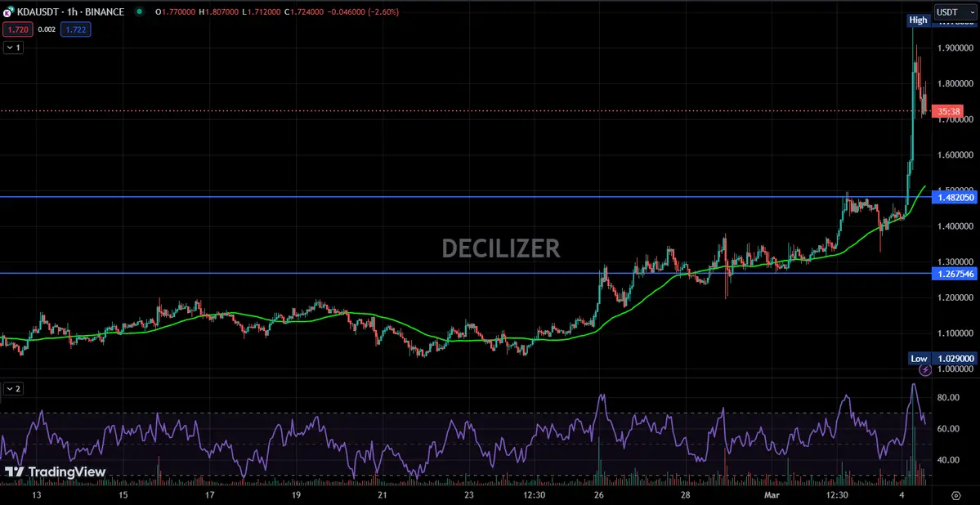
Task: Click the RSI 60.00 axis label
Action: pos(947,429)
